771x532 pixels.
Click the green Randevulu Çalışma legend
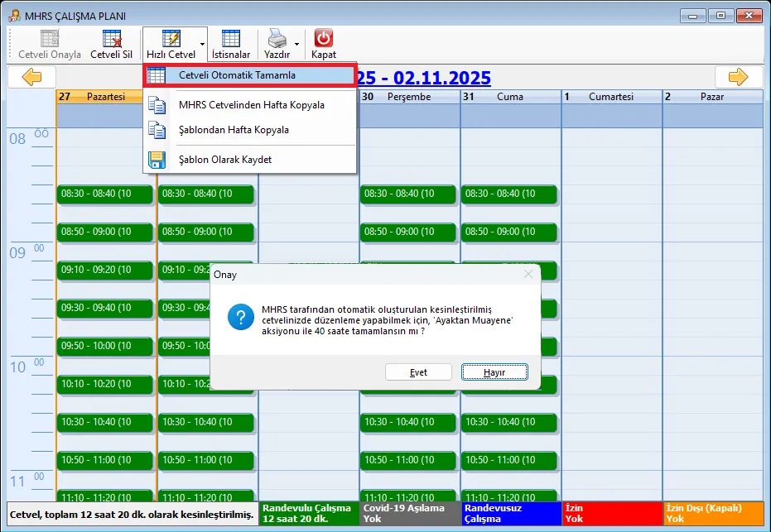pyautogui.click(x=309, y=514)
